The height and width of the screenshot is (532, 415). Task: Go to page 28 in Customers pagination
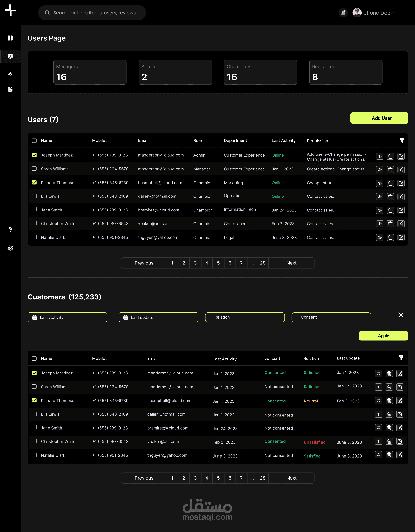263,478
